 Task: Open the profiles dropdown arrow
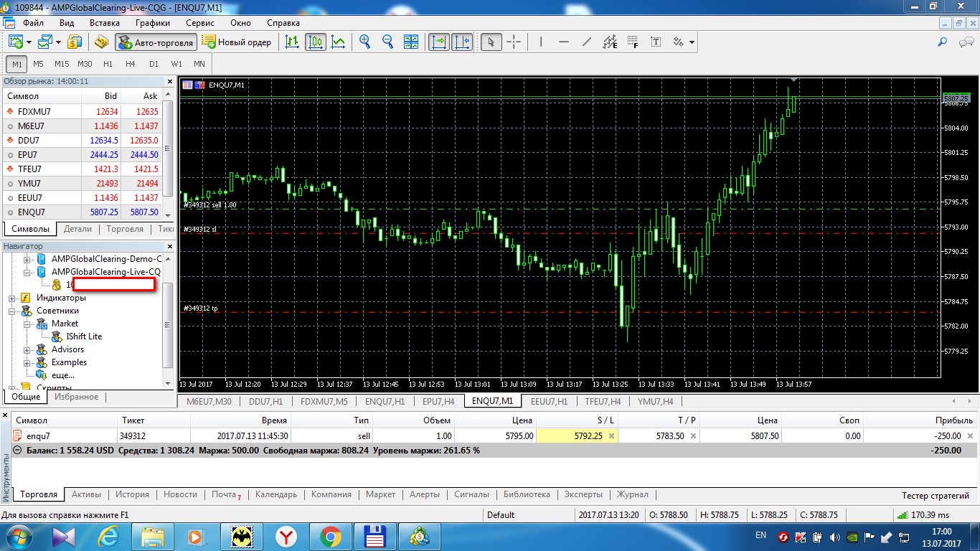point(57,42)
